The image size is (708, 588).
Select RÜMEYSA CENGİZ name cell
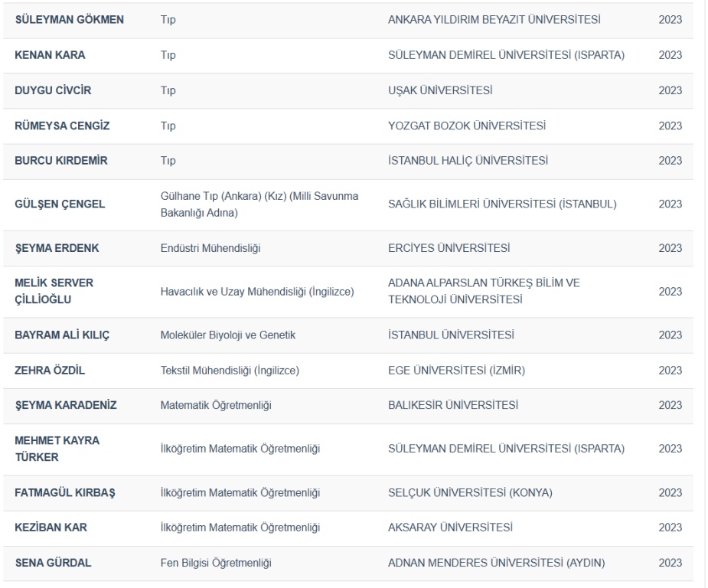[x=63, y=126]
